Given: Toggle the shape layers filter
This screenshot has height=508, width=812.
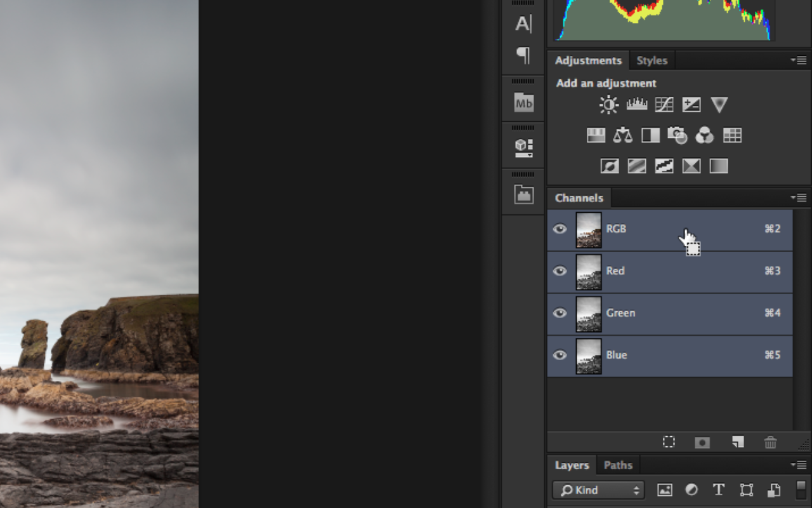Looking at the screenshot, I should pos(746,490).
